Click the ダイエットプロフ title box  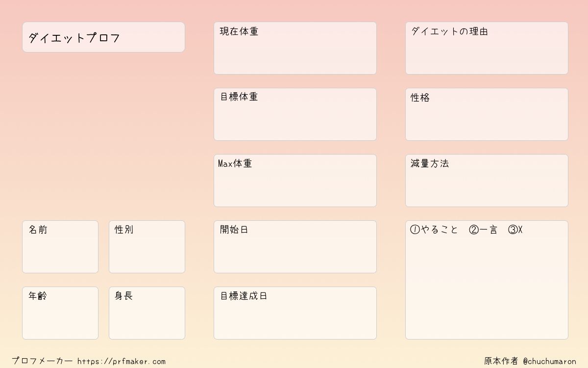click(103, 37)
